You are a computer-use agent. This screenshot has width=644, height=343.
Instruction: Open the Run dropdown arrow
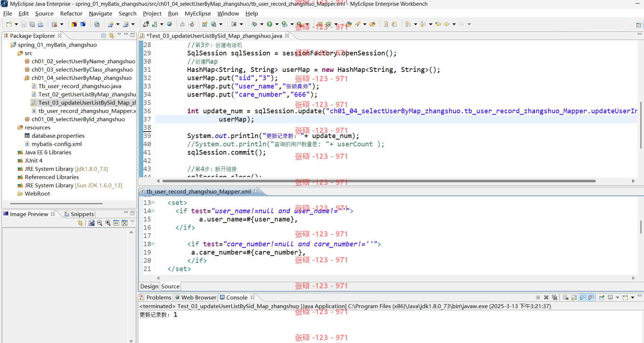[277, 24]
